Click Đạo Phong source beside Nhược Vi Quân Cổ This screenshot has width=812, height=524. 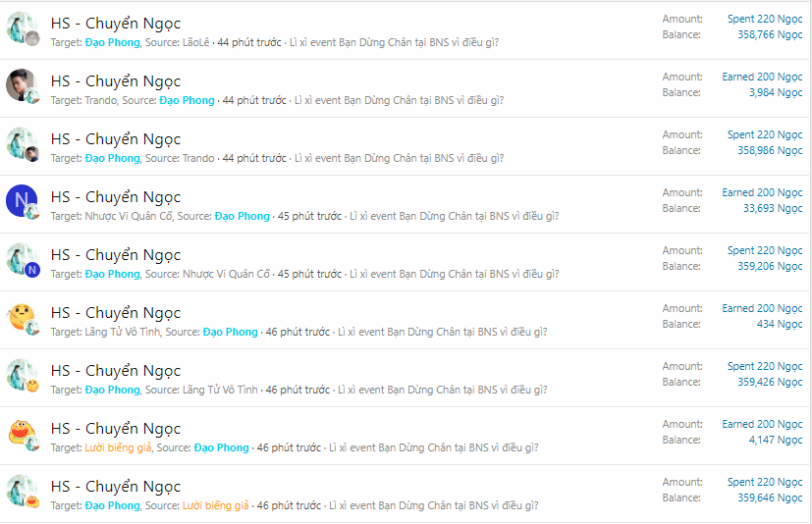coord(243,217)
